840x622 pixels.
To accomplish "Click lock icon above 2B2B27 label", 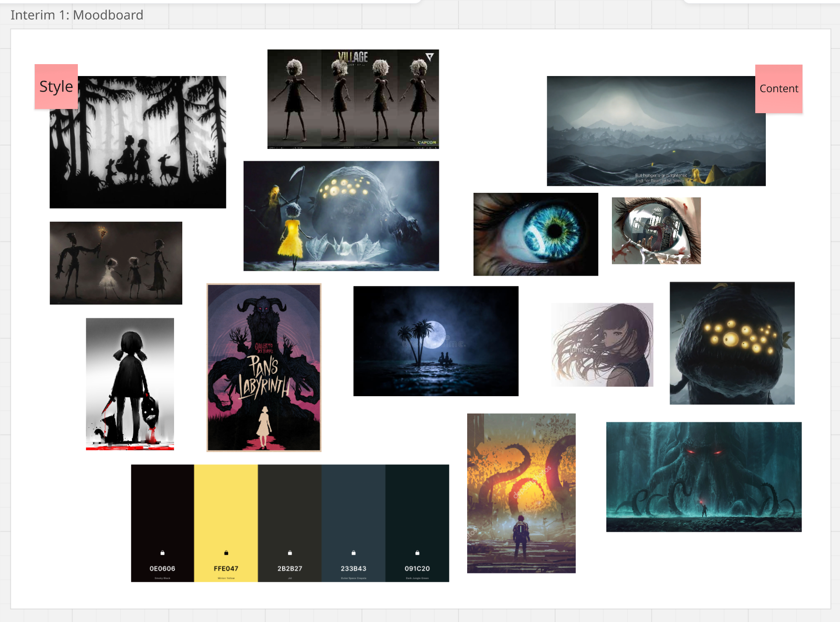I will [290, 553].
